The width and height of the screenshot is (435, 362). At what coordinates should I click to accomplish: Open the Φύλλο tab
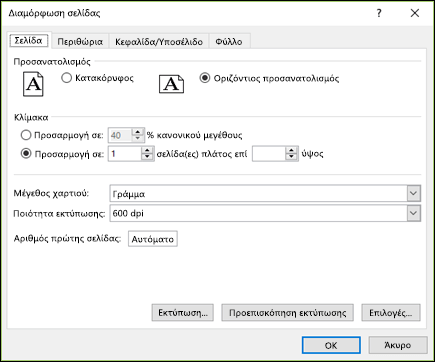pyautogui.click(x=229, y=42)
